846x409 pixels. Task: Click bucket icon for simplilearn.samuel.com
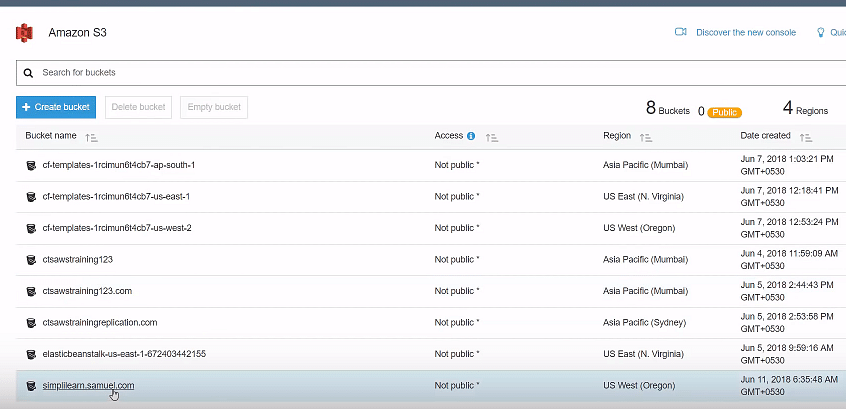(31, 386)
